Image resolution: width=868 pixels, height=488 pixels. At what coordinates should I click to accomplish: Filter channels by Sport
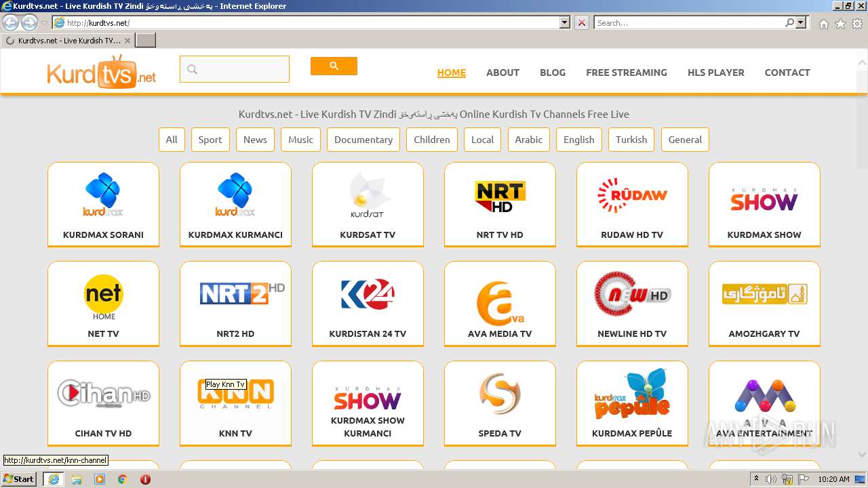click(210, 140)
